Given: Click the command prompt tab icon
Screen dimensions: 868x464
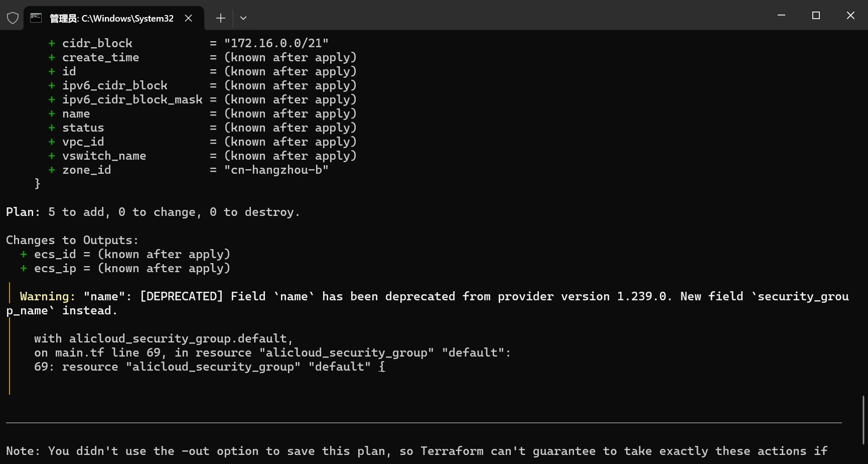Looking at the screenshot, I should pyautogui.click(x=36, y=18).
